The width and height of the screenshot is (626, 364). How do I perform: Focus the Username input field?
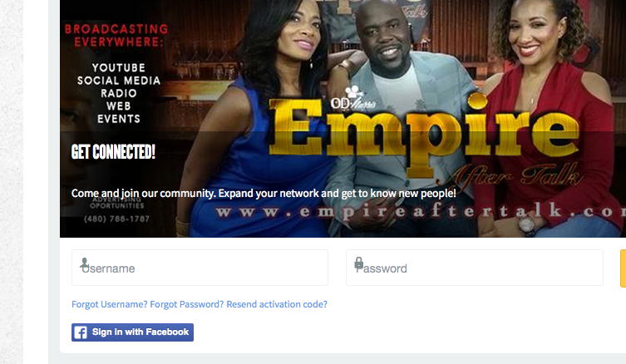coord(200,268)
